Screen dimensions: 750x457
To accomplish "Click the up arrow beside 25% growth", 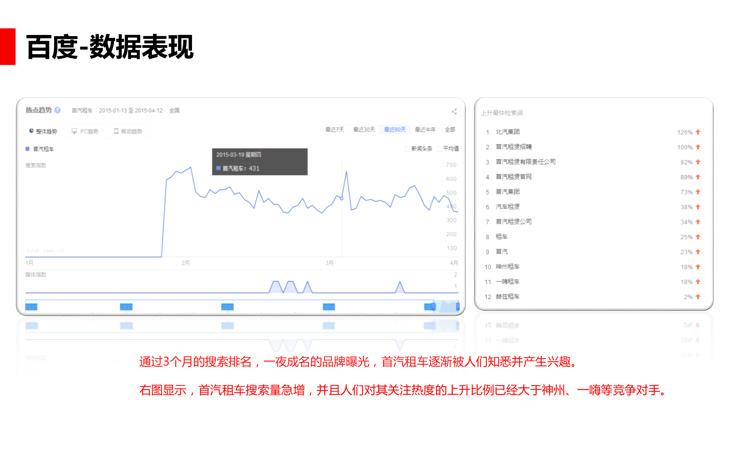I will click(698, 237).
